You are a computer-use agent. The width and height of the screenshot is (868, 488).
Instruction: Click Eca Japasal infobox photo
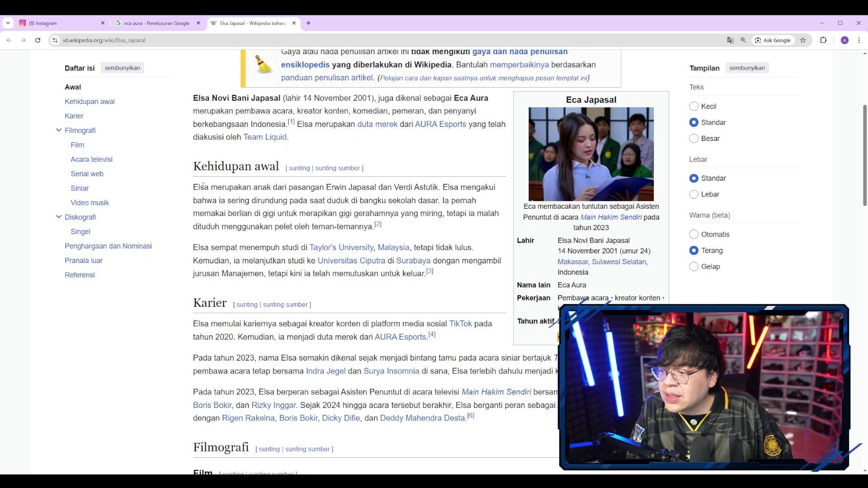click(591, 154)
